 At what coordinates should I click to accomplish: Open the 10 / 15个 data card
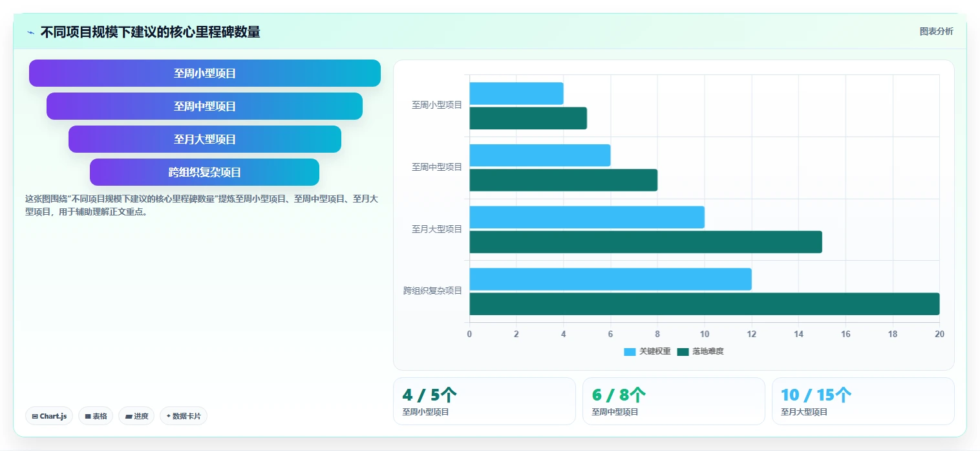[x=863, y=401]
